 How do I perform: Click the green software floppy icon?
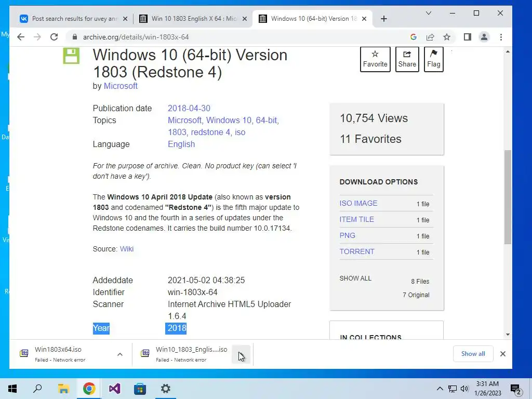[x=71, y=56]
